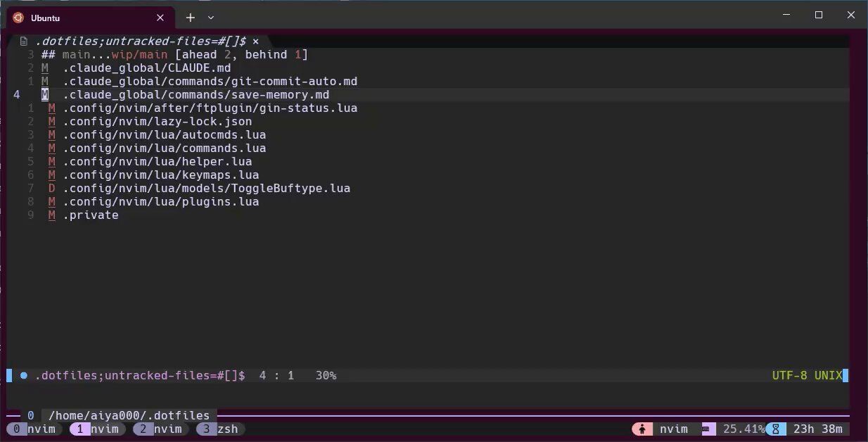Click the D status flag for ToggleBuftype.lua
Viewport: 868px width, 442px height.
[x=52, y=189]
